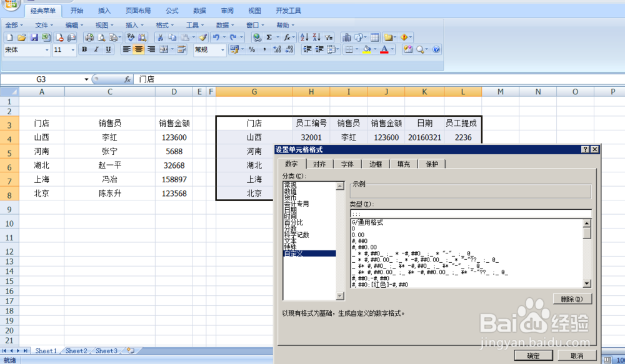Screen dimensions: 625x364
Task: Apply comma style formatting
Action: [264, 49]
